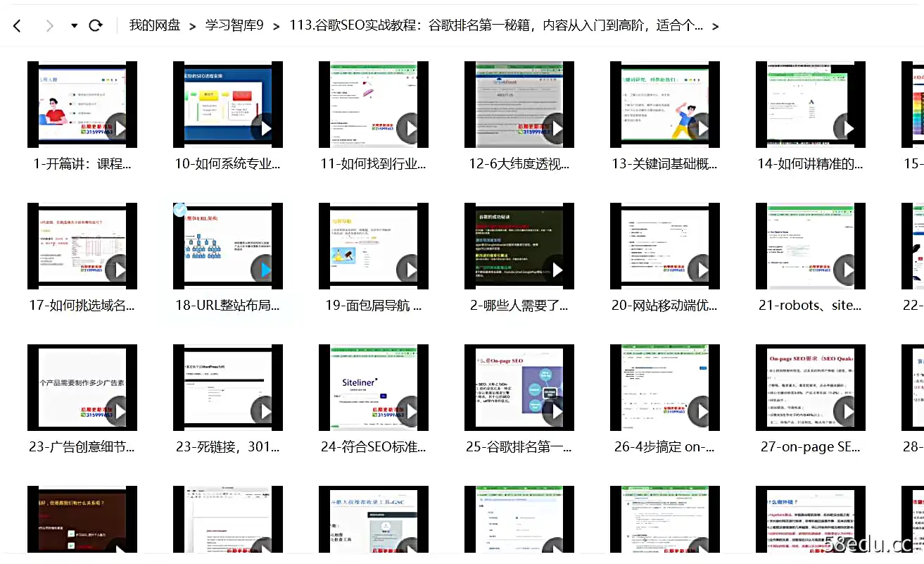The image size is (924, 564).
Task: Open the 25-谷歌排名第一 video thumbnail
Action: [519, 387]
